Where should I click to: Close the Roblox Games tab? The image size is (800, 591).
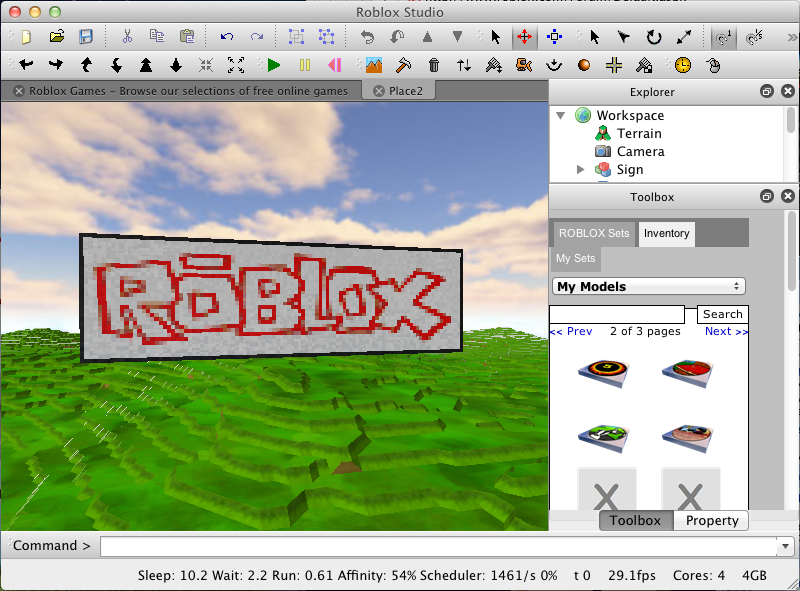19,91
